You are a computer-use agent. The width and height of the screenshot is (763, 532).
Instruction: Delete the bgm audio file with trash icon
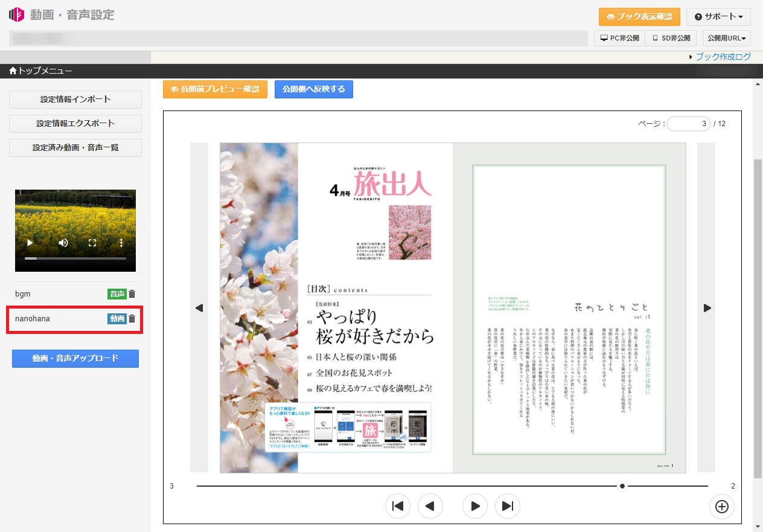[x=132, y=294]
